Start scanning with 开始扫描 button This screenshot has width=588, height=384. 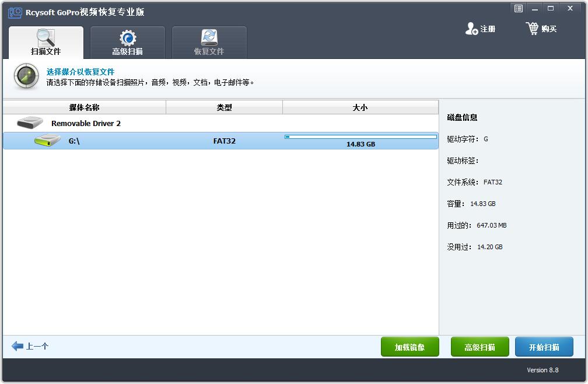(x=544, y=347)
